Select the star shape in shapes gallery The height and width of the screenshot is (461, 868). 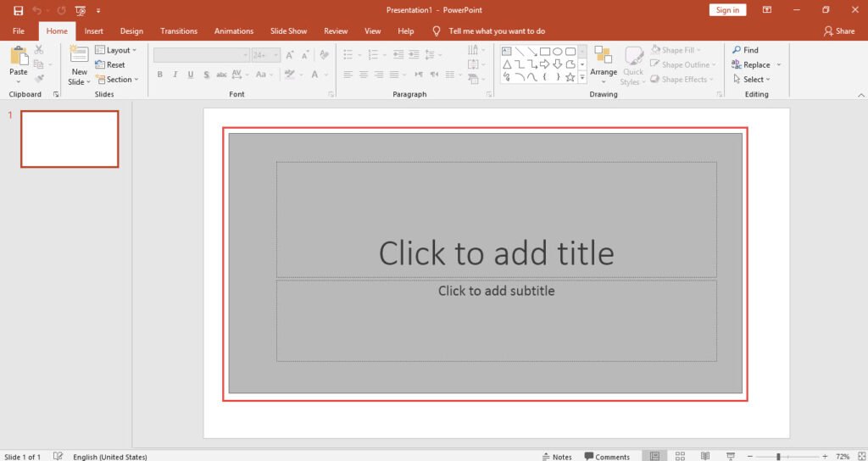(570, 77)
